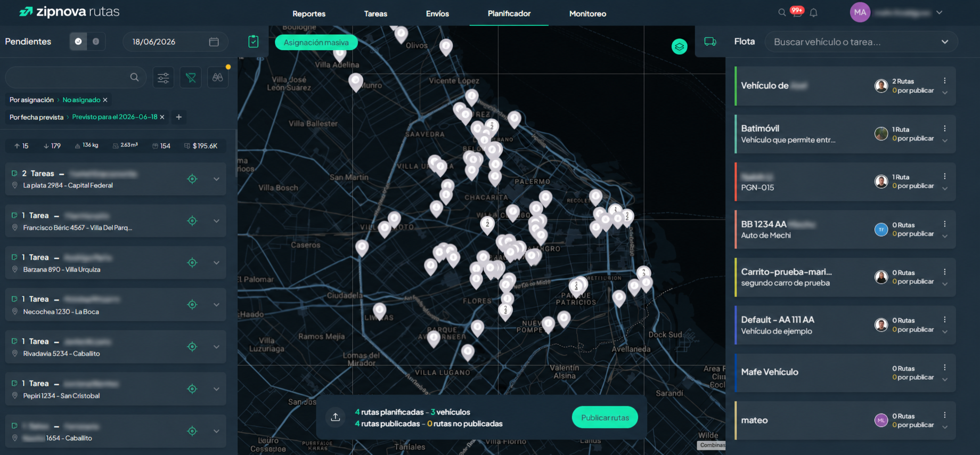Click the Por fecha prevista filter label
This screenshot has width=980, height=455.
coord(36,117)
